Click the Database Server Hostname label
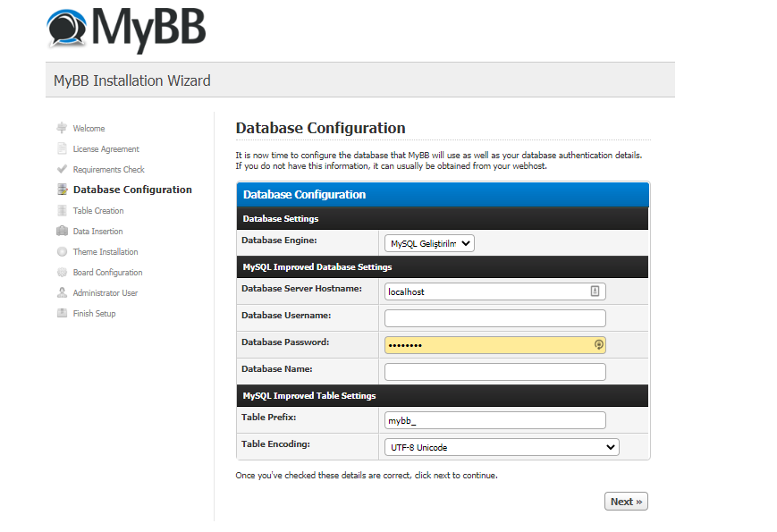777x532 pixels. 302,288
